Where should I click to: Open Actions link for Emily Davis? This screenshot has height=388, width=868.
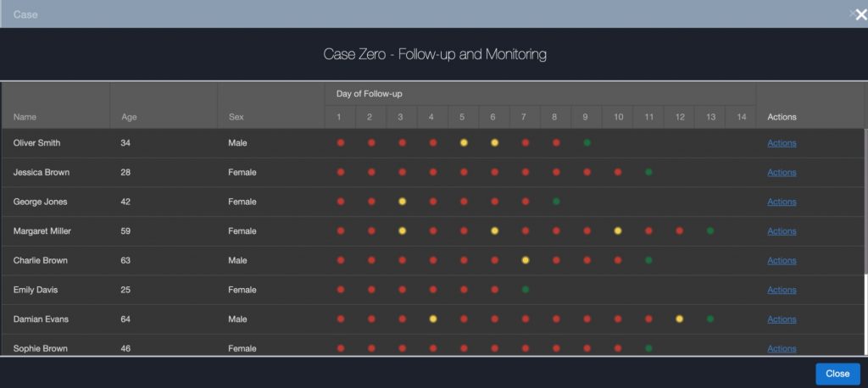pyautogui.click(x=782, y=290)
